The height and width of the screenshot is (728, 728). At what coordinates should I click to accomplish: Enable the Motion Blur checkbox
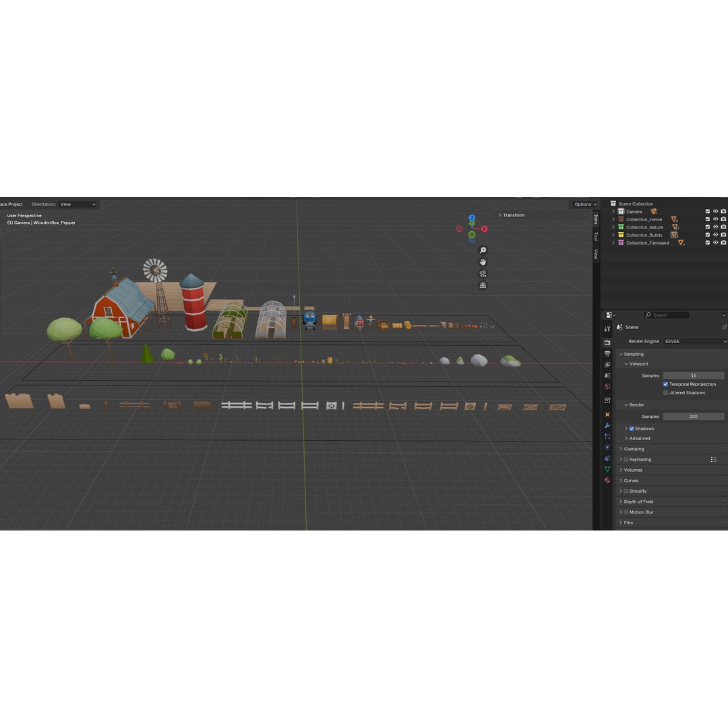626,512
